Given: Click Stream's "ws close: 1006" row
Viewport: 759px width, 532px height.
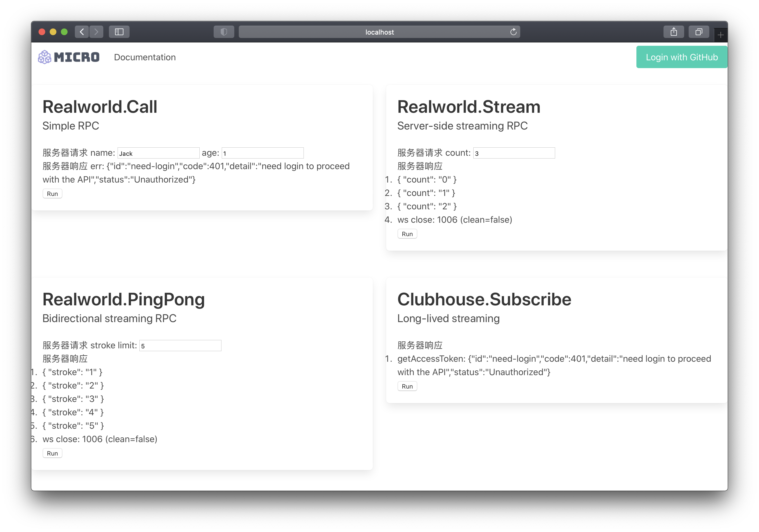Looking at the screenshot, I should pos(455,220).
